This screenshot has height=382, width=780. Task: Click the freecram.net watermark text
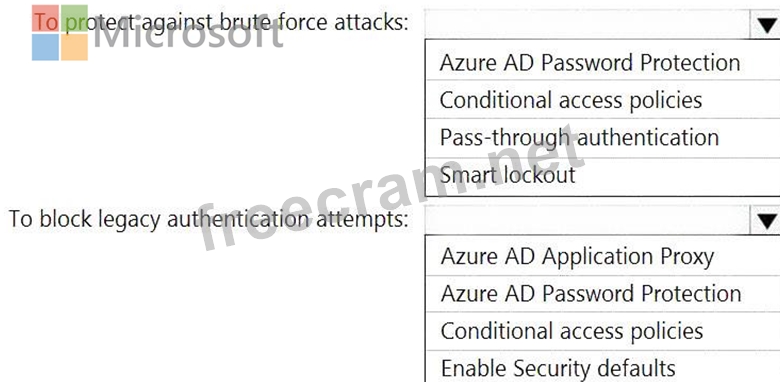pyautogui.click(x=393, y=191)
